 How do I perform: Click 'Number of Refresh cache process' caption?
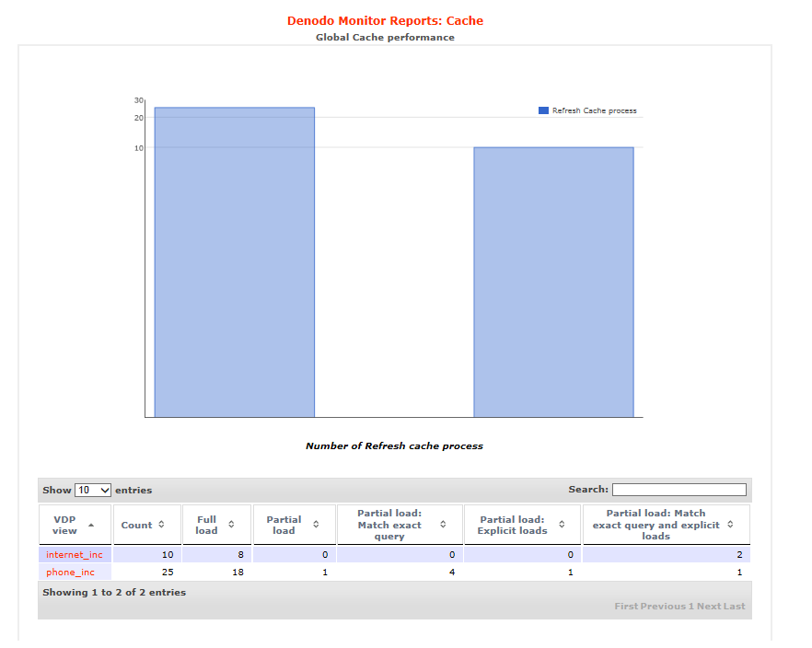click(394, 446)
